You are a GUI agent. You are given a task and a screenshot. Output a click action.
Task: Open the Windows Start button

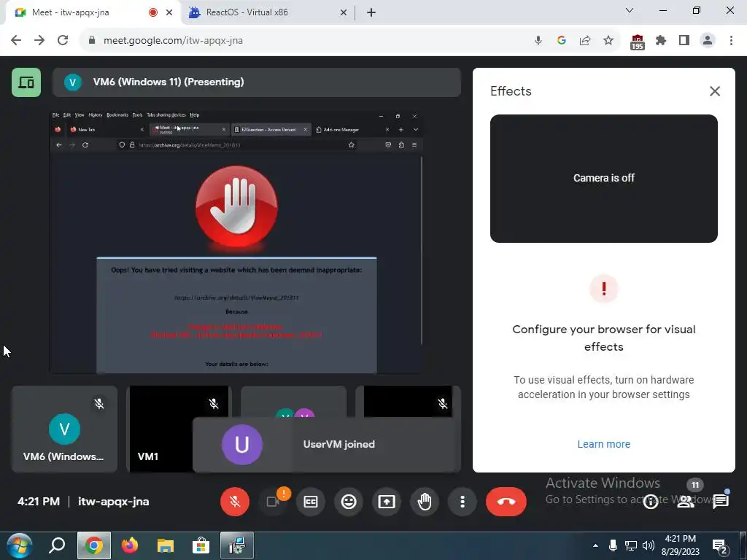[20, 545]
